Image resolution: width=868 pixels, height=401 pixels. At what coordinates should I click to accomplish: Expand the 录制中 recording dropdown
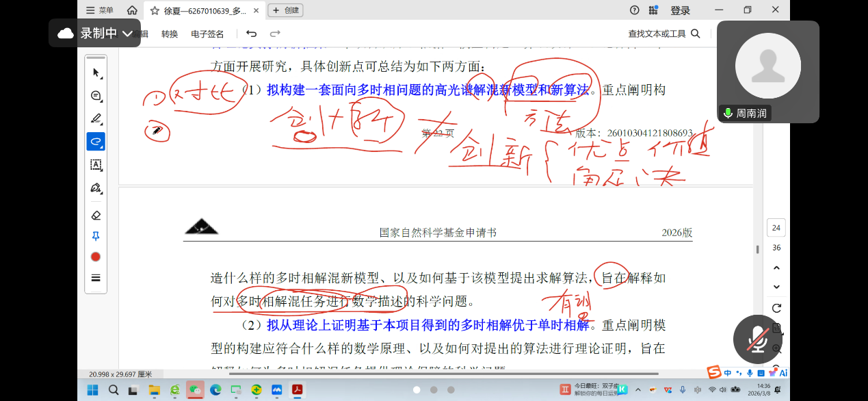[127, 34]
